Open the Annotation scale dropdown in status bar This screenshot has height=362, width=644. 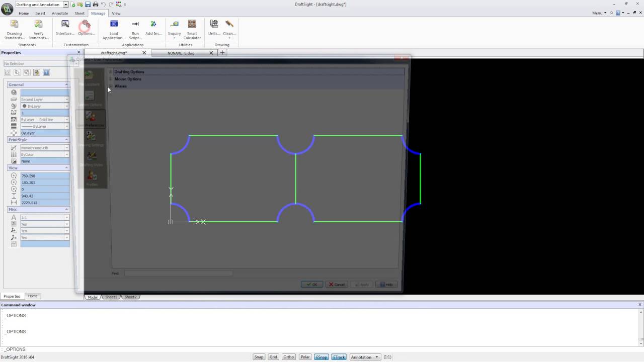(365, 357)
